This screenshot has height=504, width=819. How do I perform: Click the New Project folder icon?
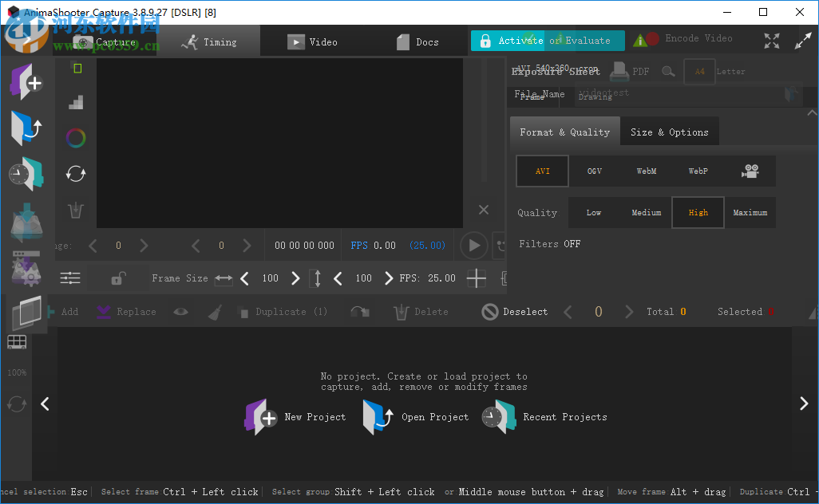(259, 416)
